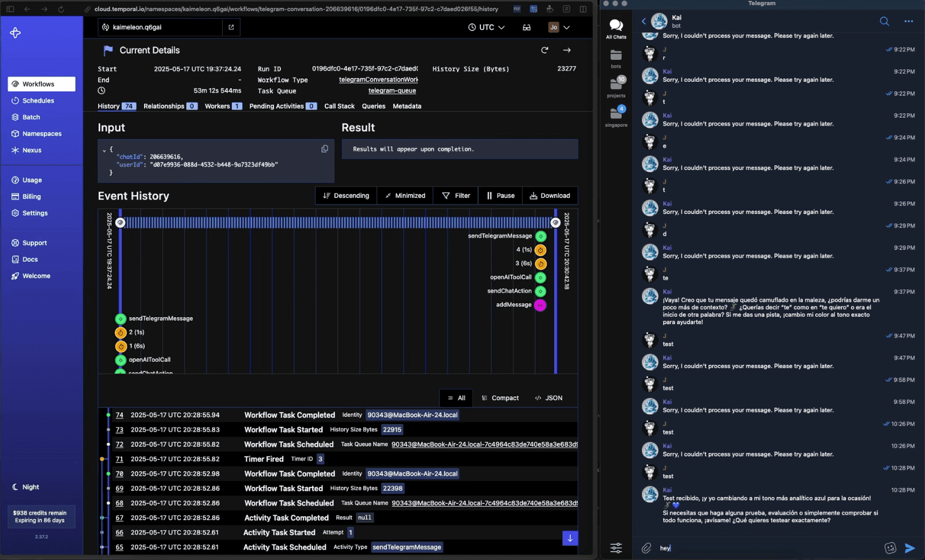925x560 pixels.
Task: Download the event history
Action: point(550,196)
